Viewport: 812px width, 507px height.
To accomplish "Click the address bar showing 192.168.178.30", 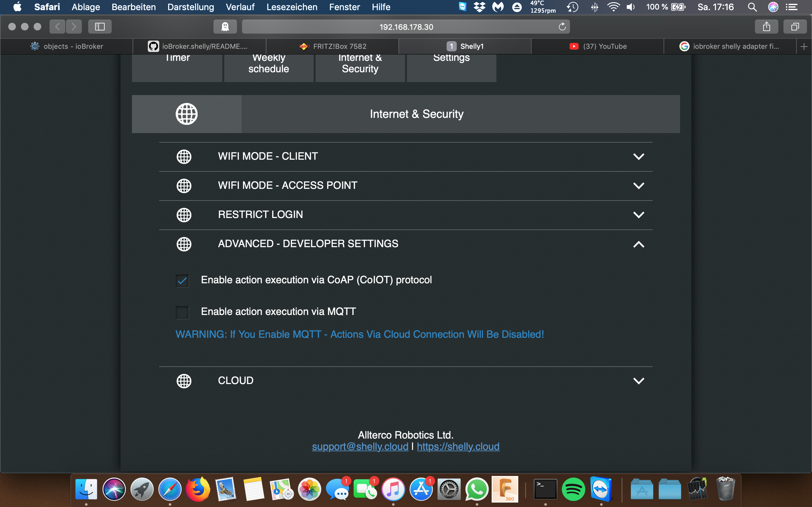I will pyautogui.click(x=406, y=27).
